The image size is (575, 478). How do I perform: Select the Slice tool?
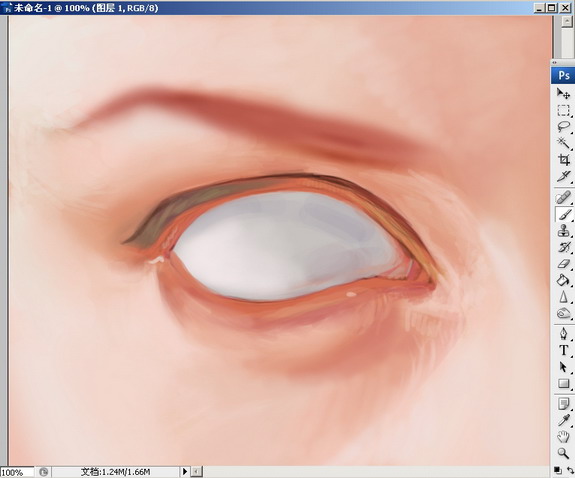[563, 176]
